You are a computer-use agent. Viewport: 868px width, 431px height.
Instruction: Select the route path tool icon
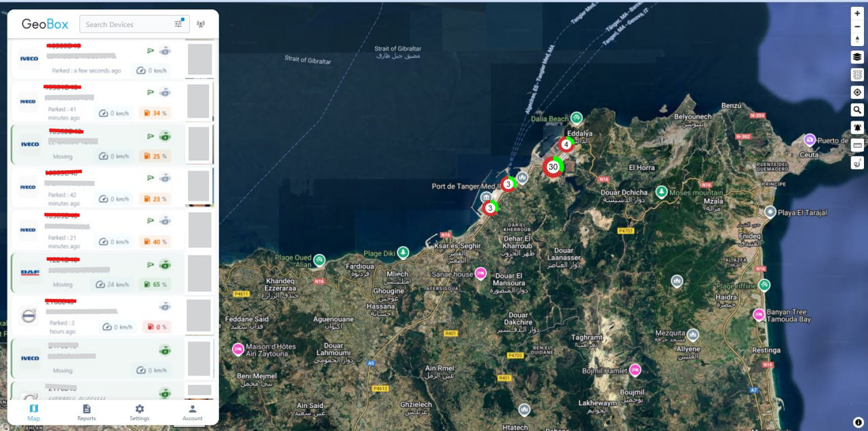[x=857, y=162]
